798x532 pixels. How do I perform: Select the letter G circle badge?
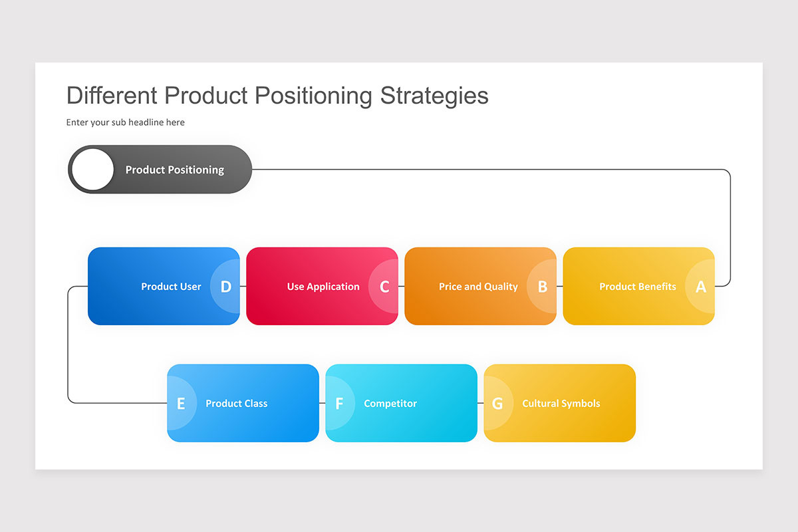[x=498, y=403]
